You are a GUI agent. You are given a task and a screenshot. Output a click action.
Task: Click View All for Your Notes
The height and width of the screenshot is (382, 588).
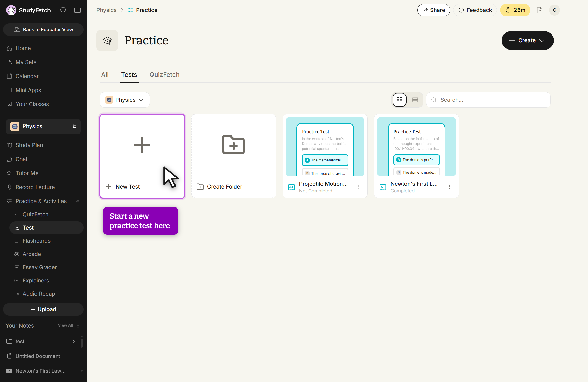pyautogui.click(x=65, y=325)
